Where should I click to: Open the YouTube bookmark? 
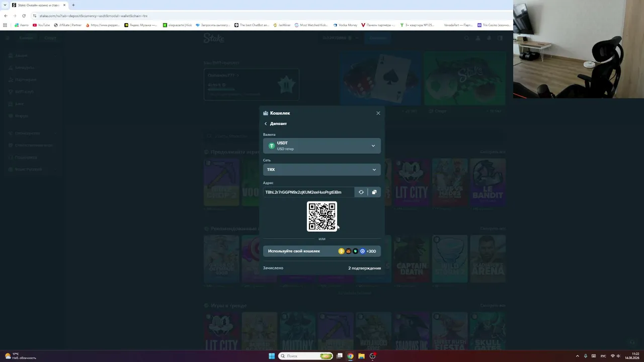click(x=41, y=25)
